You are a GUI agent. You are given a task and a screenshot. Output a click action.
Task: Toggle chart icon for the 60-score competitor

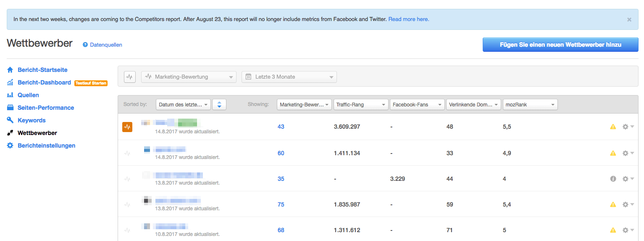tap(127, 154)
